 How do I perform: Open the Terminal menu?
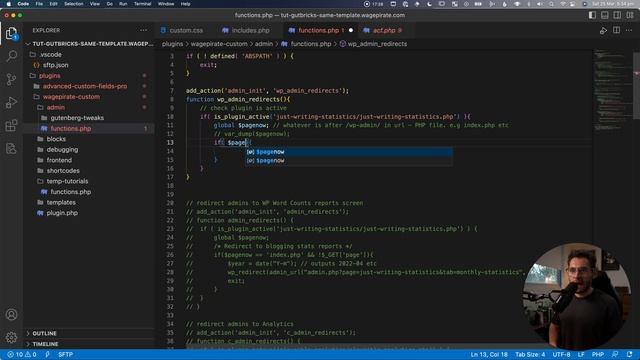[142, 4]
